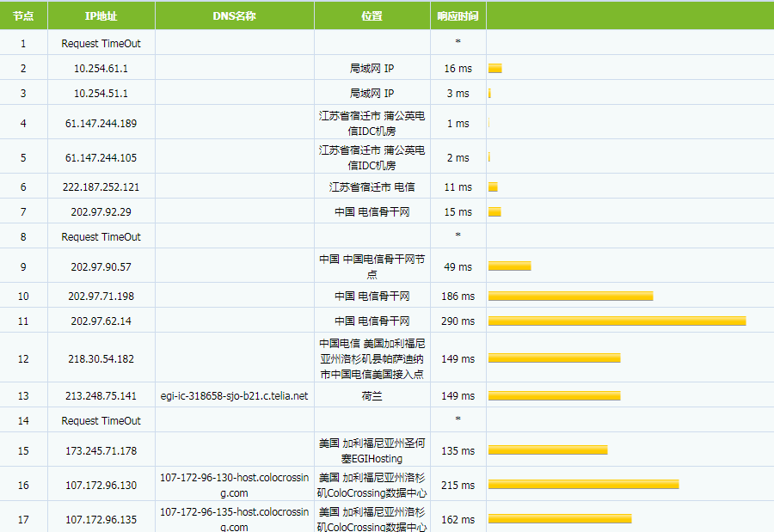Click location 荷兰 in node 13 row
The height and width of the screenshot is (532, 774).
(372, 396)
